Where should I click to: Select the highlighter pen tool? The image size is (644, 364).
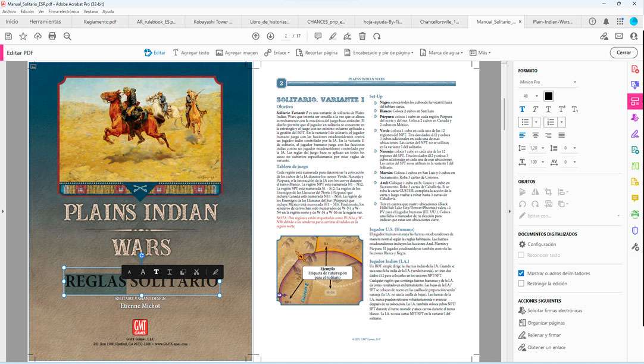coord(333,36)
